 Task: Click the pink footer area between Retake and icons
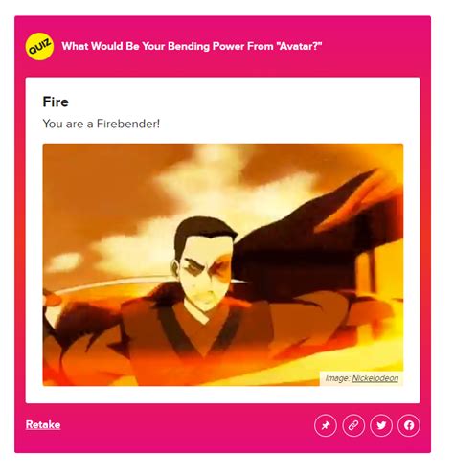point(187,425)
